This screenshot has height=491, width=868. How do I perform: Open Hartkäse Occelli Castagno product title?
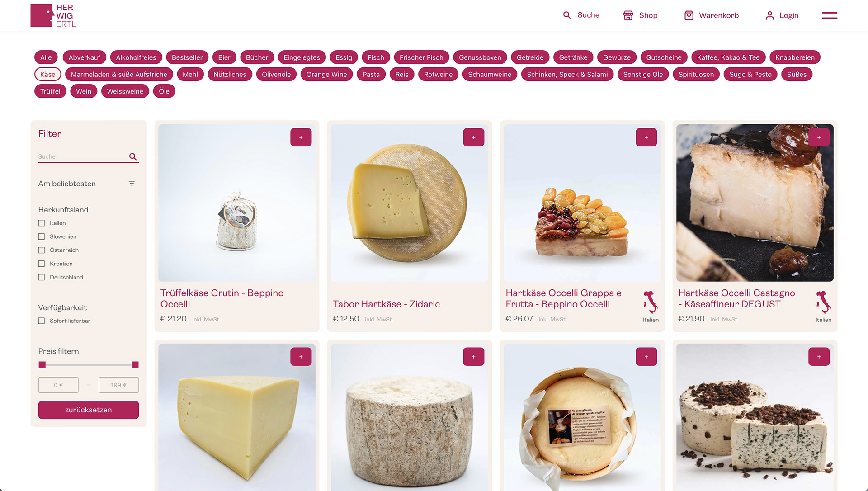click(x=736, y=298)
